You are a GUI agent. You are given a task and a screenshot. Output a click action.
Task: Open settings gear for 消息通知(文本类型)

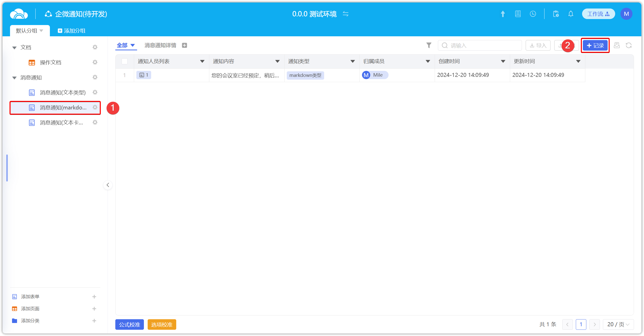tap(95, 92)
